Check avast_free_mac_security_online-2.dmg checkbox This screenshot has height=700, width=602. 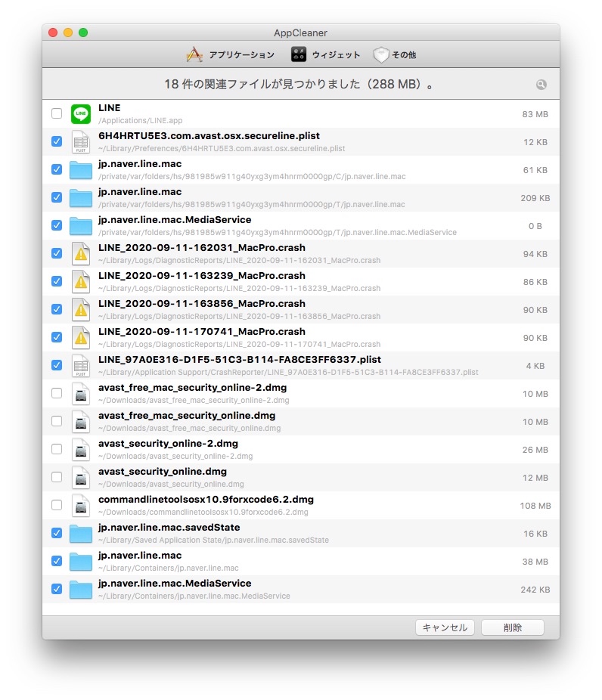[x=57, y=393]
